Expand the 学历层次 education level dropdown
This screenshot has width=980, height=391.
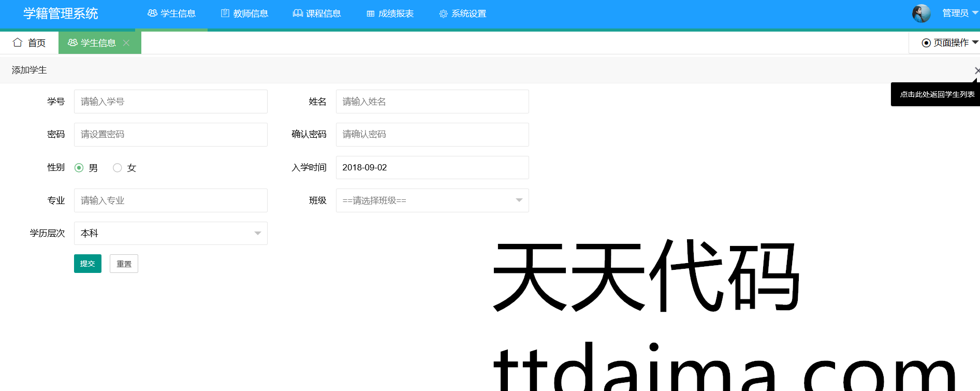pos(170,234)
